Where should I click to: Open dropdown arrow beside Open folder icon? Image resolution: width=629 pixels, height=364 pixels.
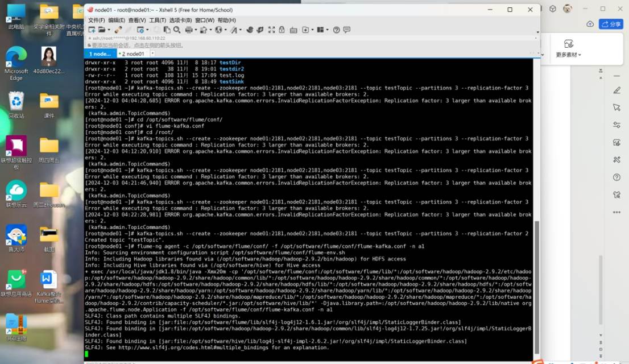pyautogui.click(x=109, y=30)
